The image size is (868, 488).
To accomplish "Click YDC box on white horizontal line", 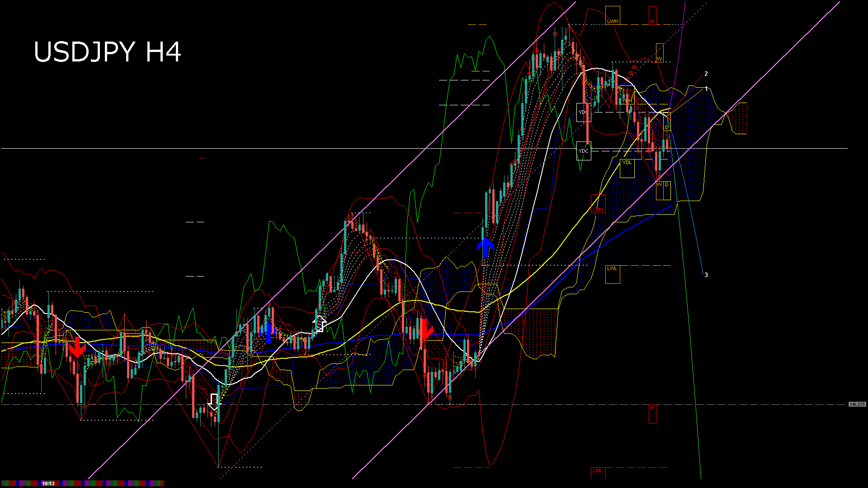I will pos(584,151).
